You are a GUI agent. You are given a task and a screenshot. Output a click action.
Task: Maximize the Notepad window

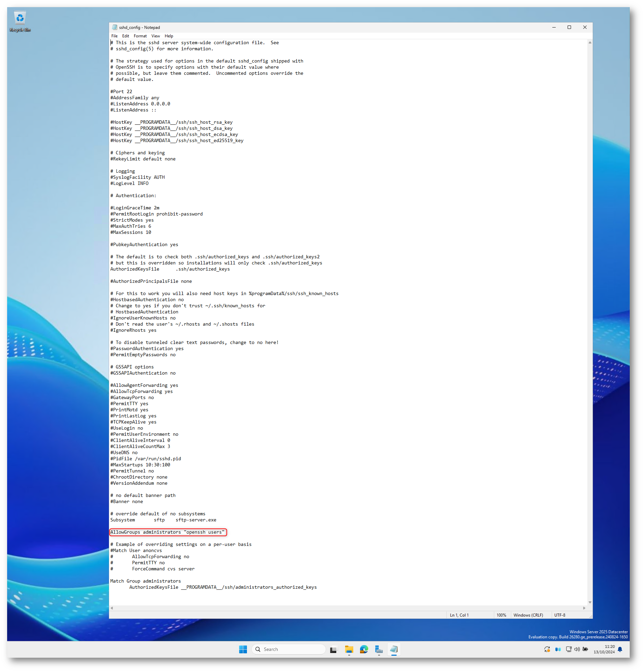coord(569,28)
